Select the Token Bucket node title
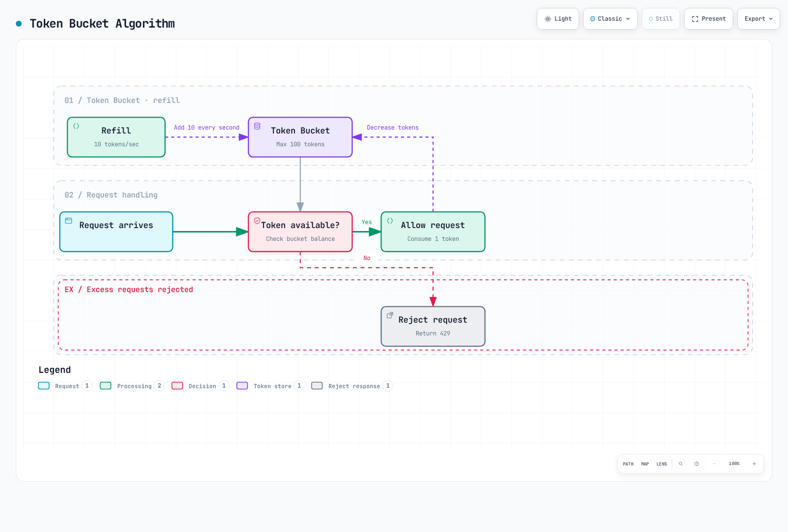Screen dimensions: 788x532 pyautogui.click(x=300, y=131)
